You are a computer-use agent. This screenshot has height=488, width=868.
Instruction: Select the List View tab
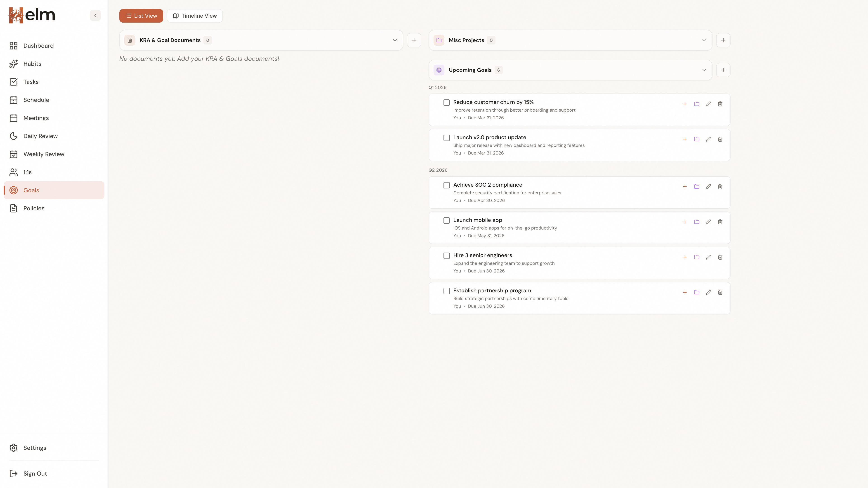pyautogui.click(x=141, y=16)
